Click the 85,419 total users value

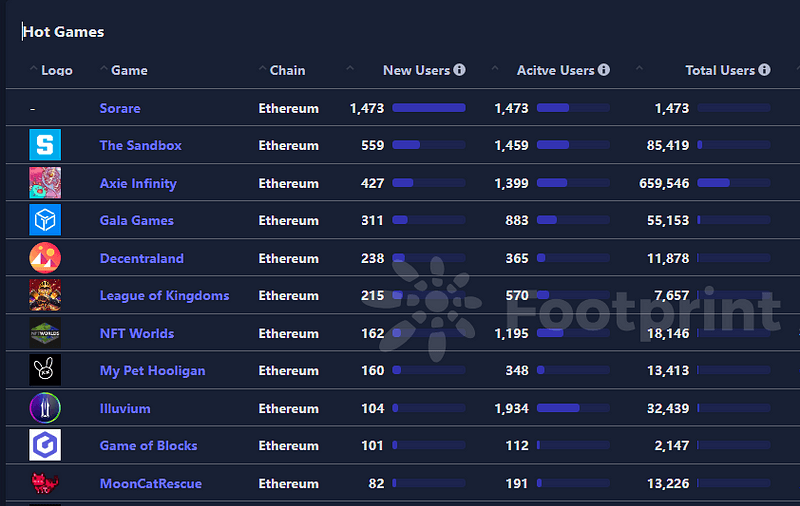pos(668,145)
